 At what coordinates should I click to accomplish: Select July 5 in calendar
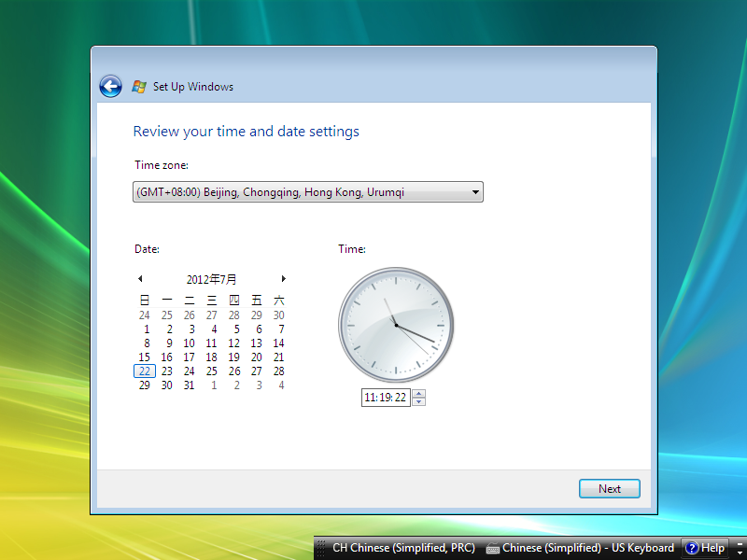click(x=236, y=329)
